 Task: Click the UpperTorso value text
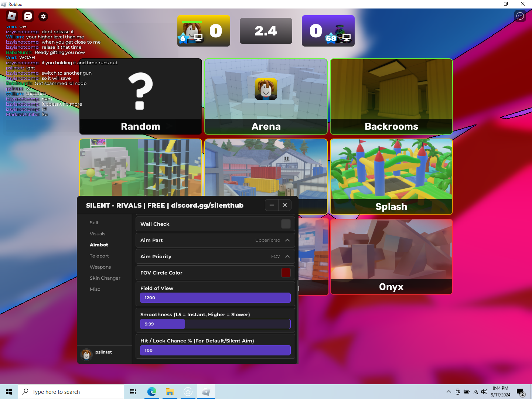click(x=267, y=240)
